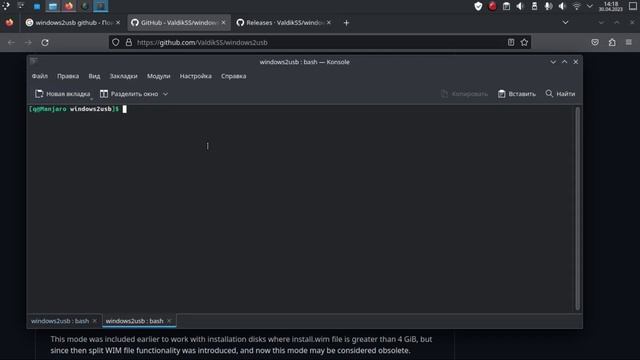640x360 pixels.
Task: Click the greyed Копировать button
Action: point(464,94)
